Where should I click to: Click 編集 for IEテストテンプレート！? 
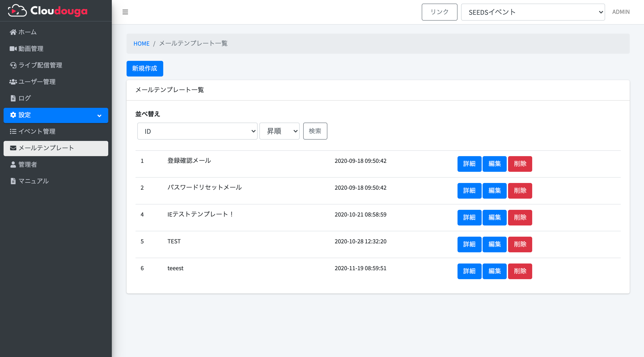click(x=494, y=217)
